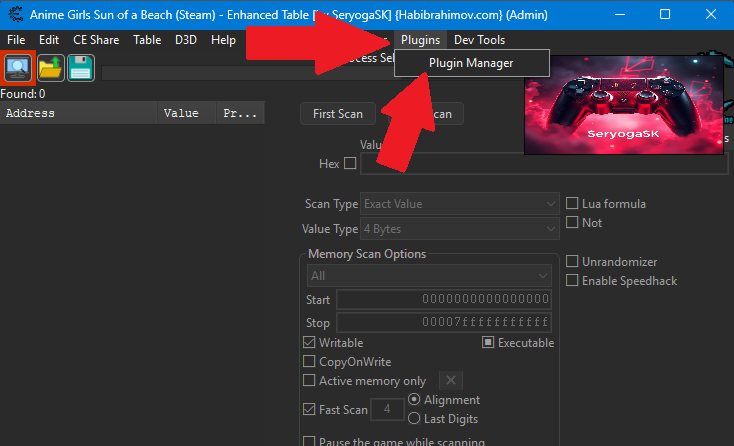Toggle the Hex checkbox

(350, 163)
